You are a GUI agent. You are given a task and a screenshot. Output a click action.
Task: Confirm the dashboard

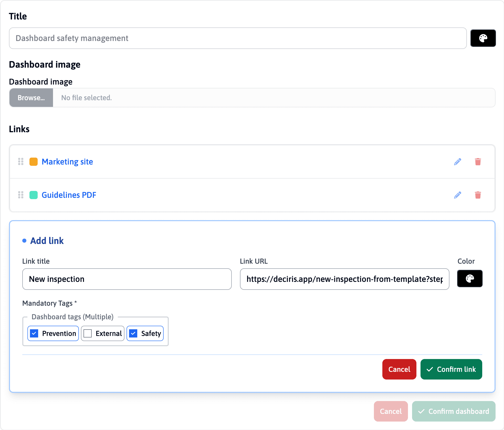pyautogui.click(x=453, y=411)
